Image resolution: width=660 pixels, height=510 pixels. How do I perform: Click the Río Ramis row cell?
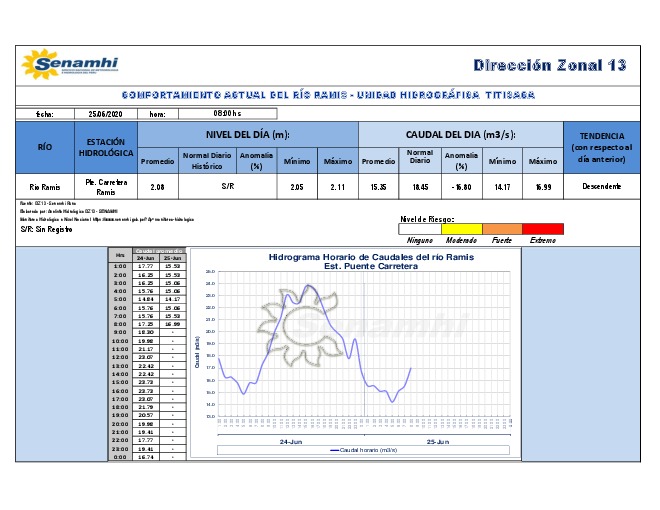tap(45, 187)
